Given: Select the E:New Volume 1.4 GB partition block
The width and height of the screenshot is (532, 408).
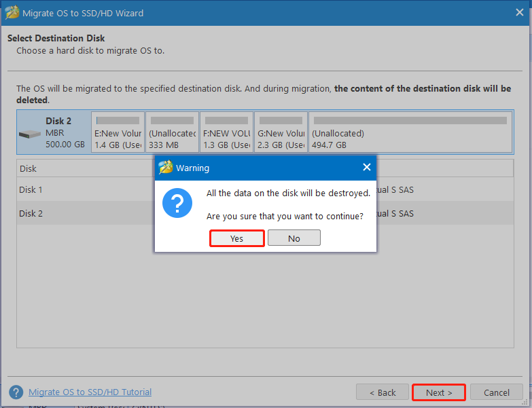Looking at the screenshot, I should click(118, 132).
